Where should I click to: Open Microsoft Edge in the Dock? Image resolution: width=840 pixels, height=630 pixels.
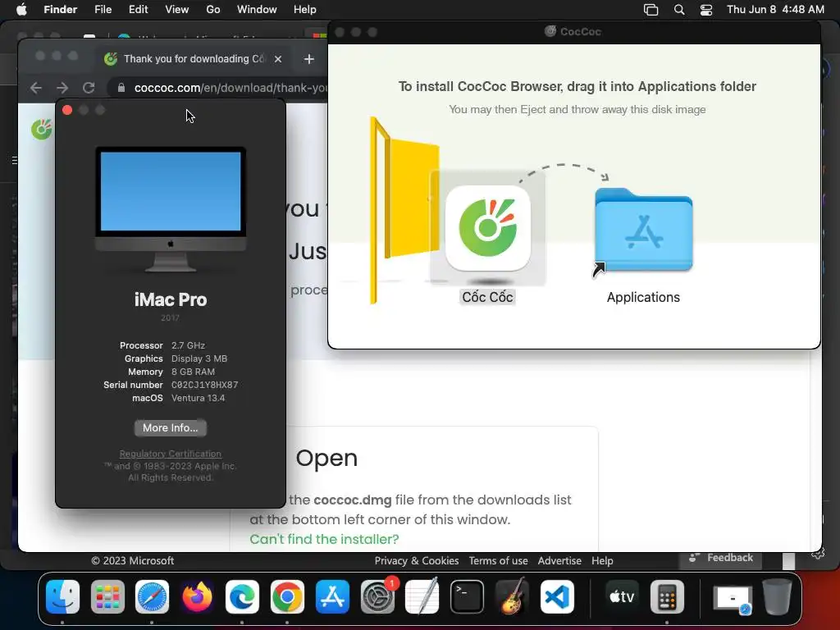point(242,596)
